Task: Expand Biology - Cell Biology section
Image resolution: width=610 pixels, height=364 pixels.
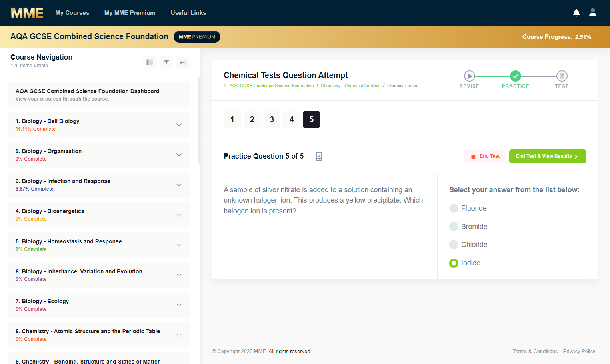Action: point(179,125)
